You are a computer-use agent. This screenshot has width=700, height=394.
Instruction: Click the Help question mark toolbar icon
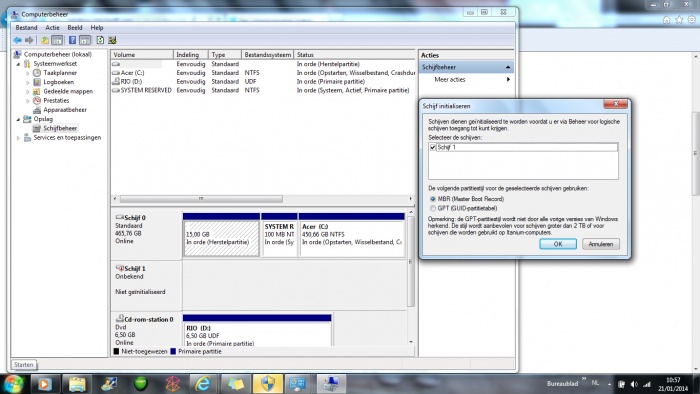72,40
